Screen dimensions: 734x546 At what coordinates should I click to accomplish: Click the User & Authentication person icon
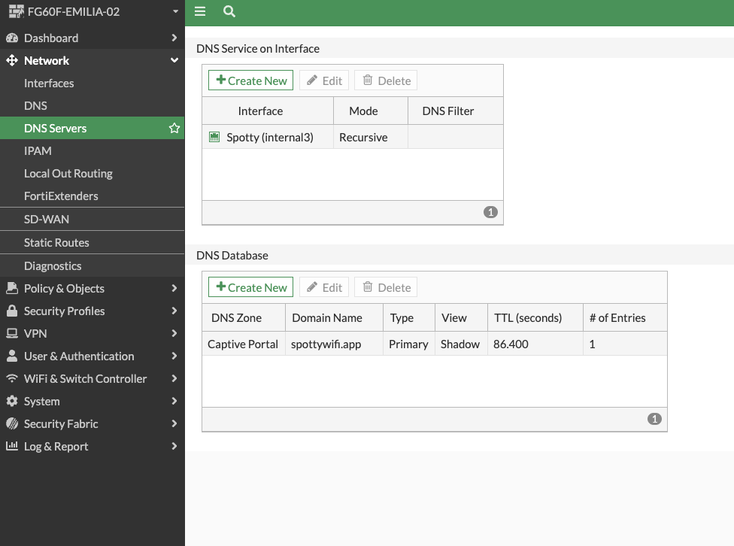[x=12, y=356]
